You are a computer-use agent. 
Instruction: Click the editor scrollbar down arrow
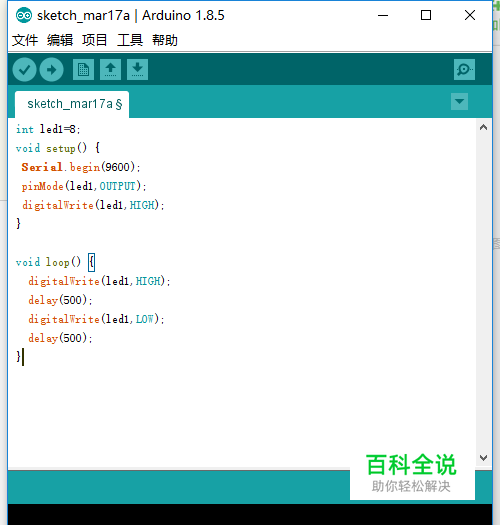click(483, 458)
